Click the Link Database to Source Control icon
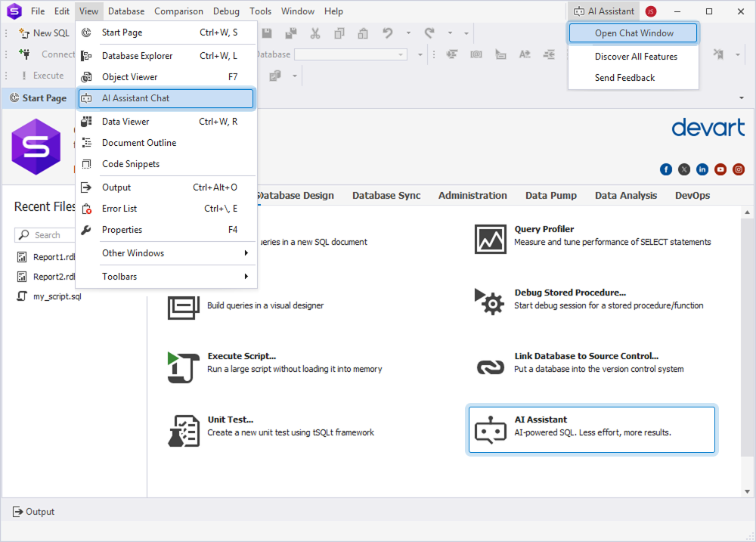The image size is (756, 542). (x=490, y=367)
